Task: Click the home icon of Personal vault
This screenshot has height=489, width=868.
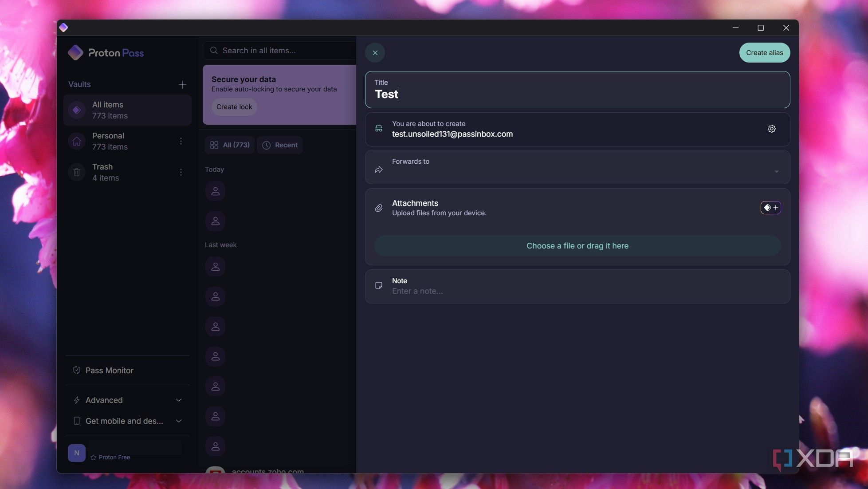Action: point(76,141)
